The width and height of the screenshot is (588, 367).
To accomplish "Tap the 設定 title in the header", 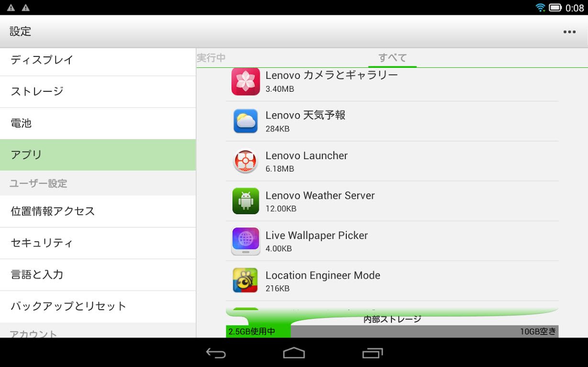I will tap(21, 32).
